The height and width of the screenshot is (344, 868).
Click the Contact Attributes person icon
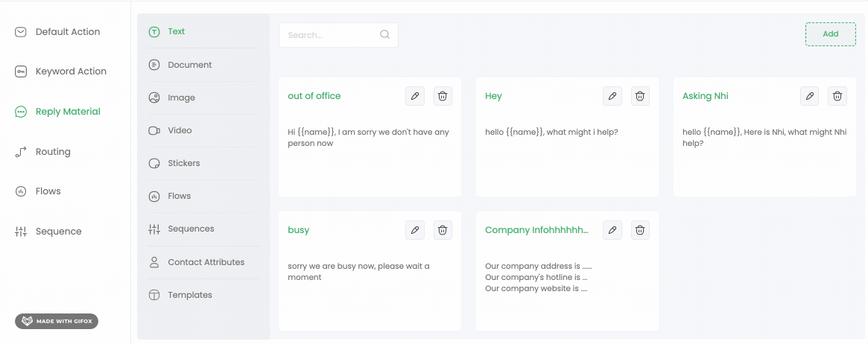coord(154,262)
